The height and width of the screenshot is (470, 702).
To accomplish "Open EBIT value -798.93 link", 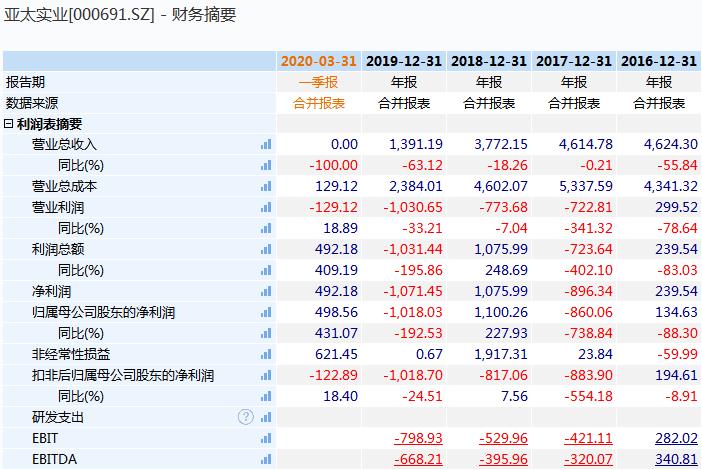I will [x=418, y=438].
